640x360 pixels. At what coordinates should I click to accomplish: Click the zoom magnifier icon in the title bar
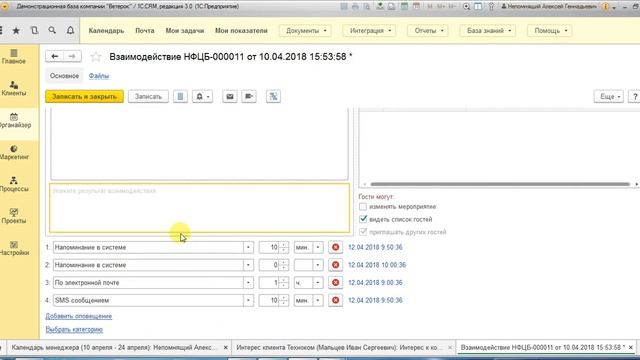coord(466,7)
